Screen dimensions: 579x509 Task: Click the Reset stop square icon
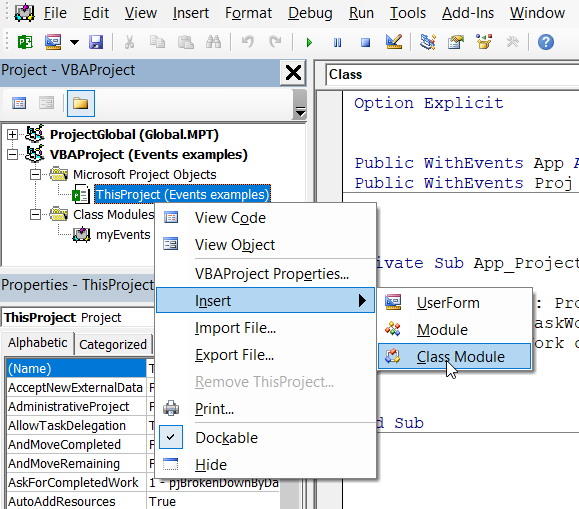(366, 42)
